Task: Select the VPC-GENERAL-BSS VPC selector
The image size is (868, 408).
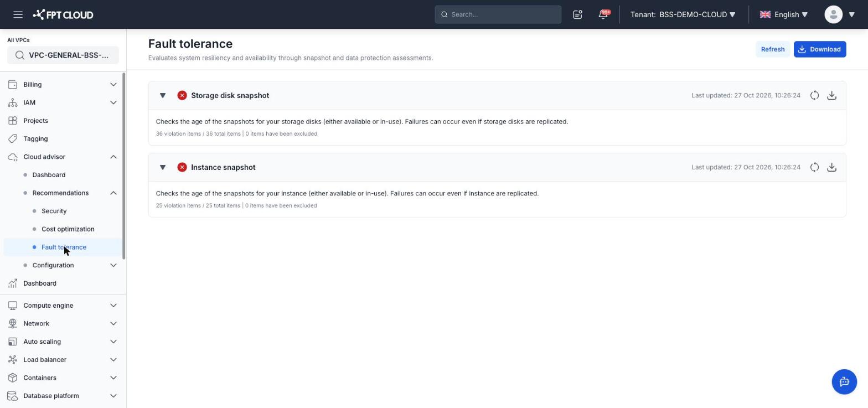Action: [63, 55]
